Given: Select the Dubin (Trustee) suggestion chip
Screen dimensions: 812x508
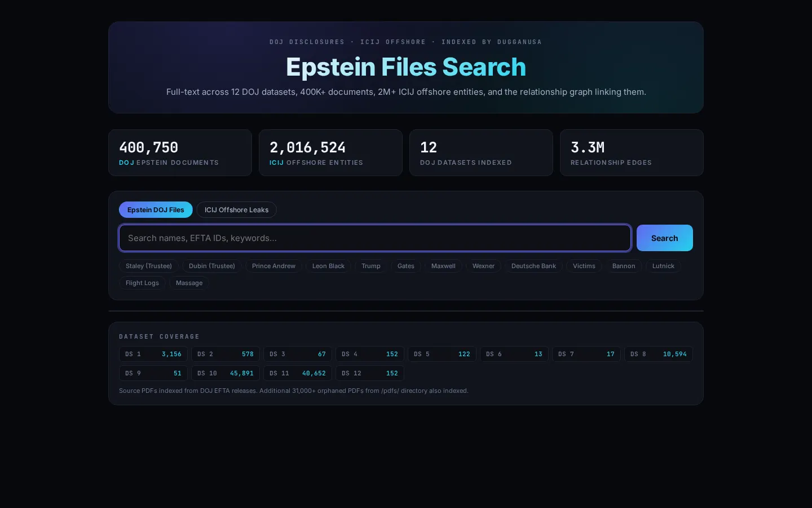Looking at the screenshot, I should 212,266.
